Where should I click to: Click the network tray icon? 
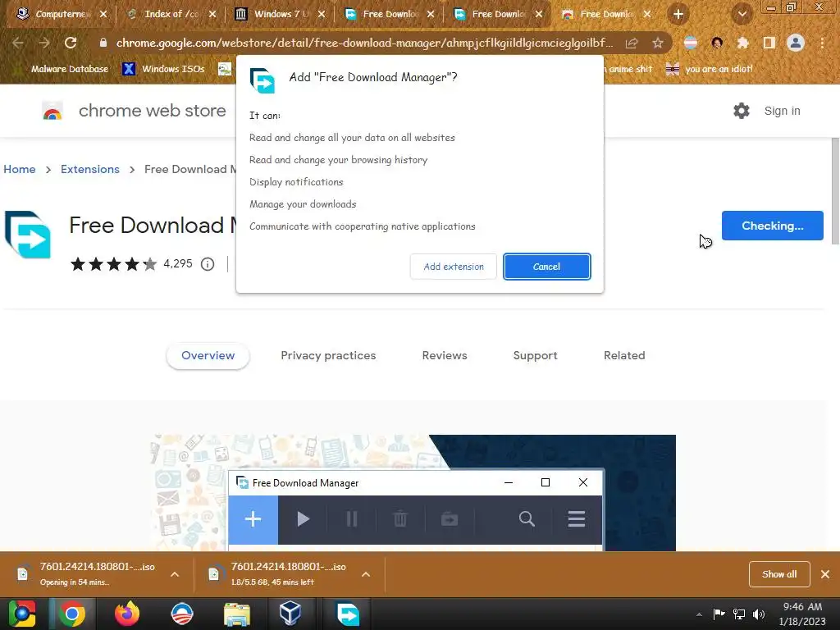[x=739, y=614]
